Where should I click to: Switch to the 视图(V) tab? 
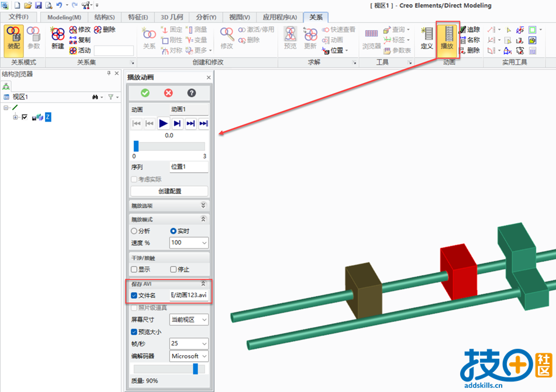click(239, 17)
